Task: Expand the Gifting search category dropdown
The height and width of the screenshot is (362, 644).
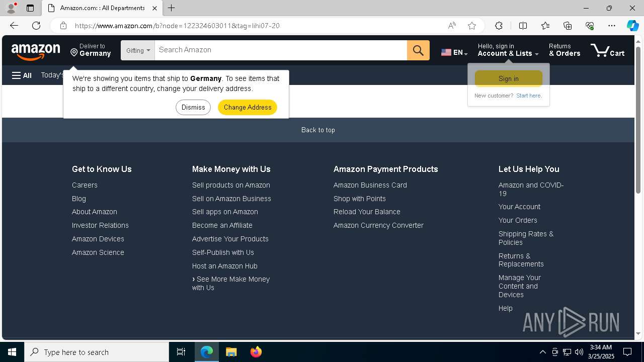Action: [x=138, y=50]
